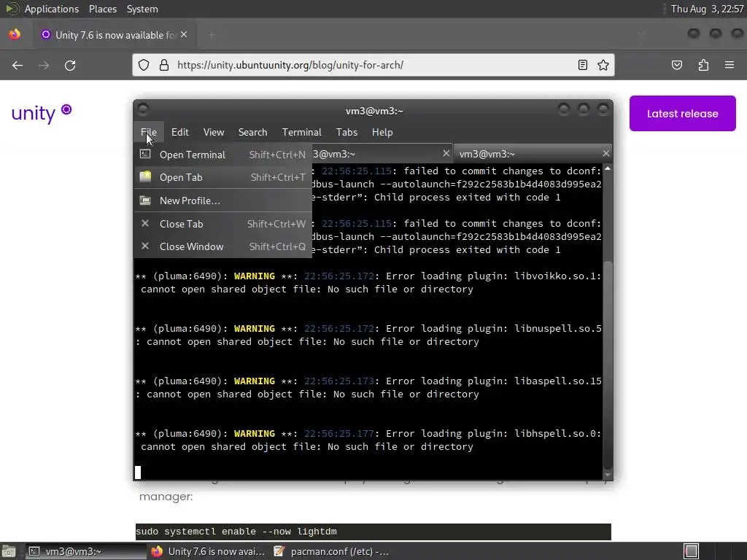Screen dimensions: 747x560
Task: Click the Open Tab folder icon
Action: [145, 176]
